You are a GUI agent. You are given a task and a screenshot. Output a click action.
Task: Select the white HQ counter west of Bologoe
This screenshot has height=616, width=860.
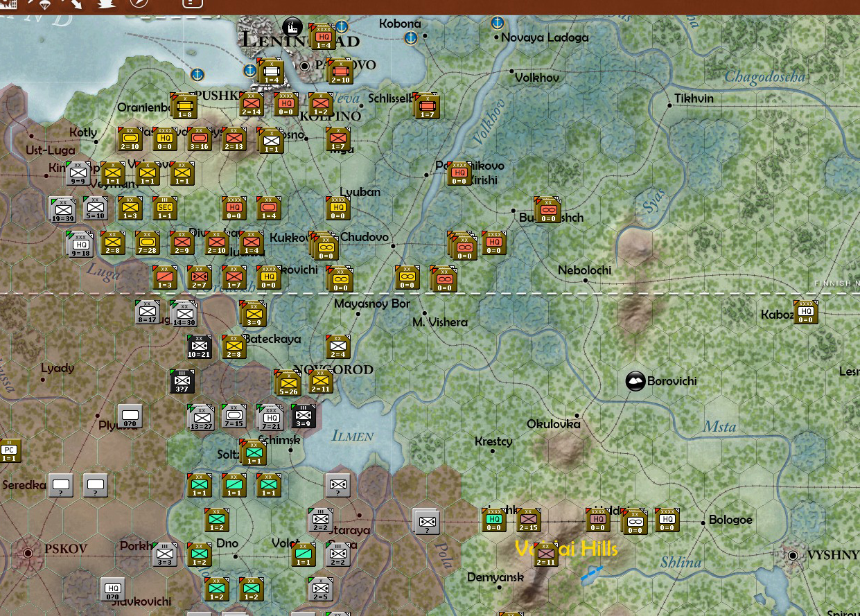pos(667,520)
